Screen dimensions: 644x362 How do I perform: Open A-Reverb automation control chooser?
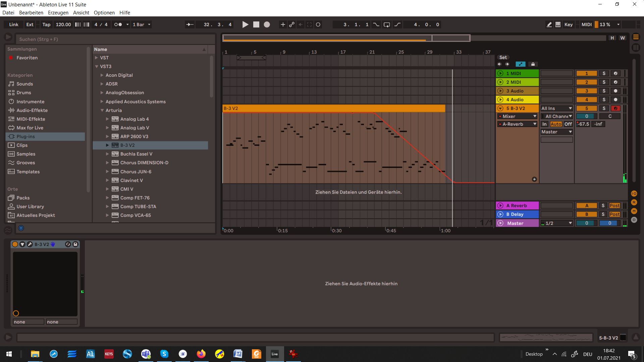(x=517, y=124)
